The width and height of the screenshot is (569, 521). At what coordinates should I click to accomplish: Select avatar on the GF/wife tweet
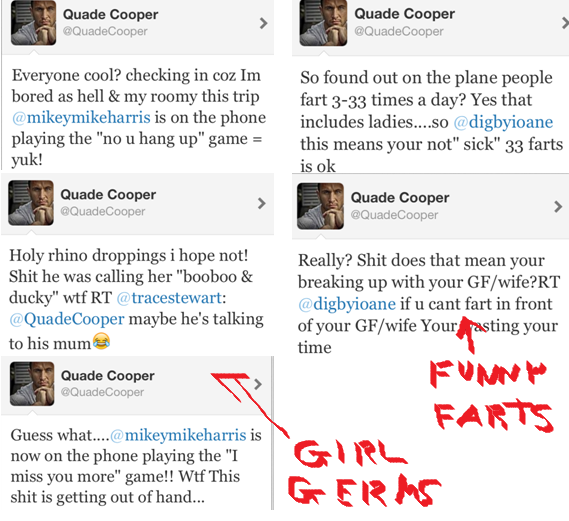tap(320, 206)
